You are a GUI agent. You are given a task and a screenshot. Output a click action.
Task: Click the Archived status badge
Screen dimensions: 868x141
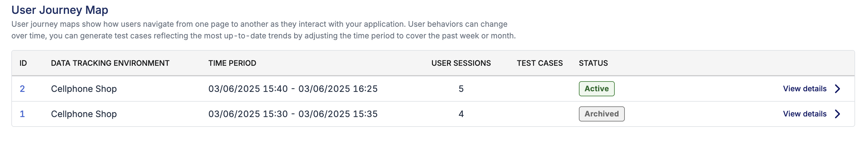[602, 114]
